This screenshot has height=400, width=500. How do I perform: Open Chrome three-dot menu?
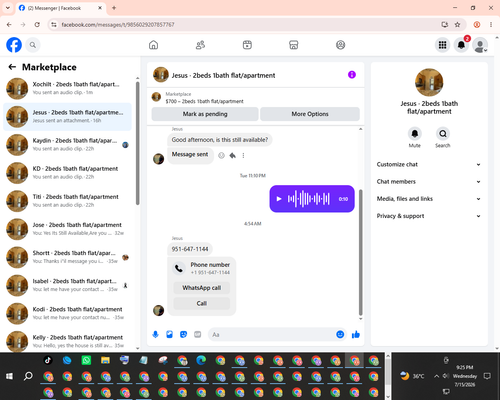click(x=491, y=24)
